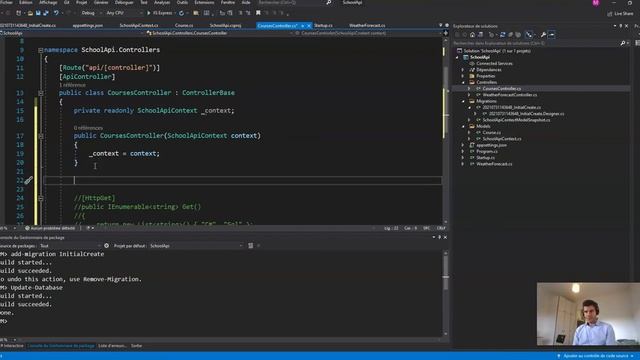Click the refresh browser toolbar icon
Screen dimensions: 640x360
point(181,13)
